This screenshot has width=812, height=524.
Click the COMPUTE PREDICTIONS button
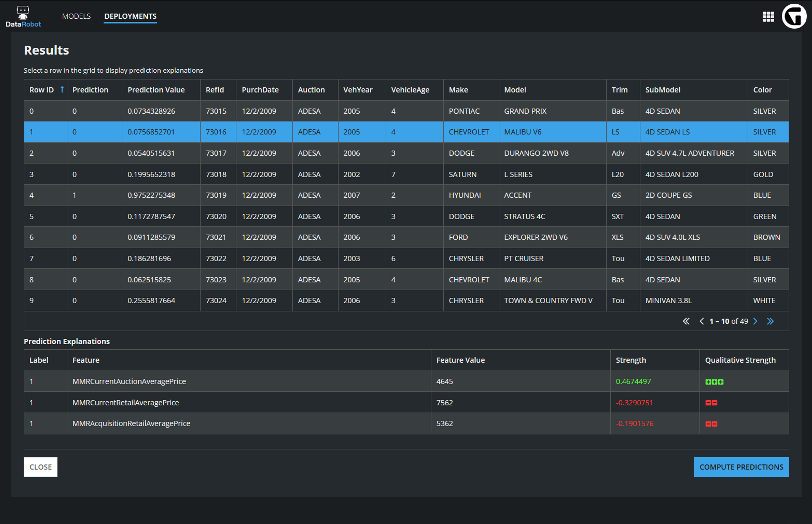click(x=741, y=467)
